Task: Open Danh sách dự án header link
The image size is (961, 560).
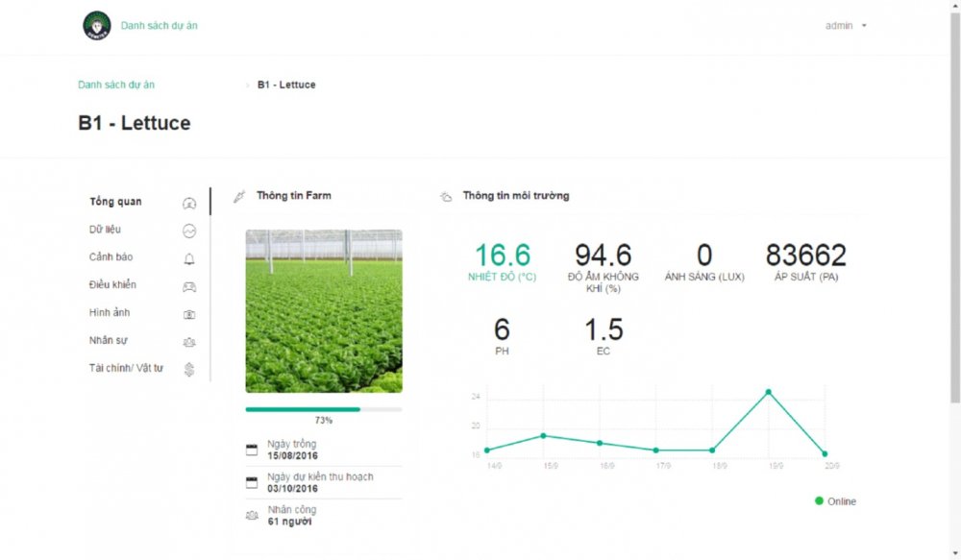Action: coord(160,26)
